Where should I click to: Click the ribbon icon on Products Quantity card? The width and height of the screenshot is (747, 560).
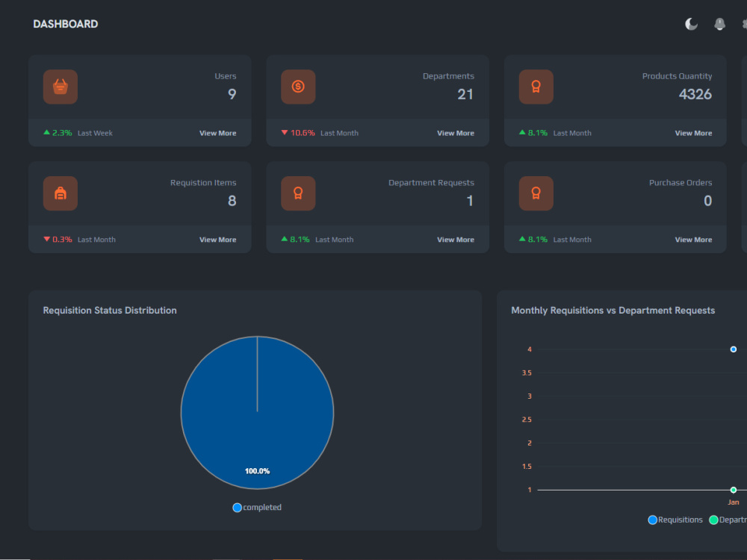(536, 87)
